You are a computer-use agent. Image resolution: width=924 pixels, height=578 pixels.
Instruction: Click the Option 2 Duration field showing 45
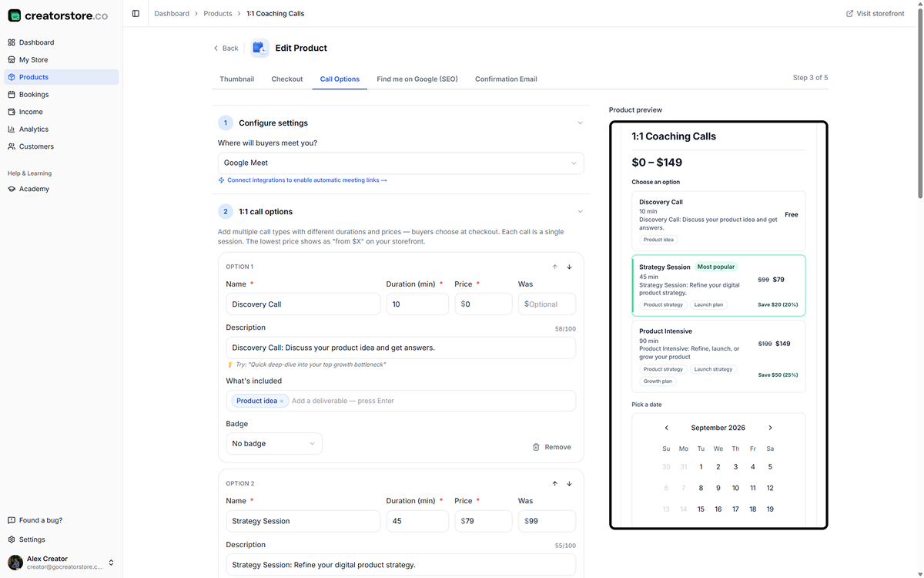tap(417, 521)
